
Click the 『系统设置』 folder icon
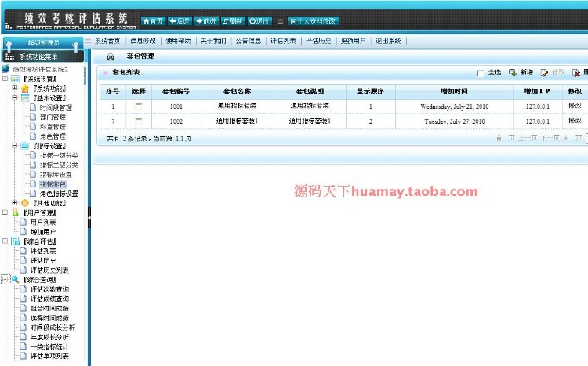click(x=15, y=78)
